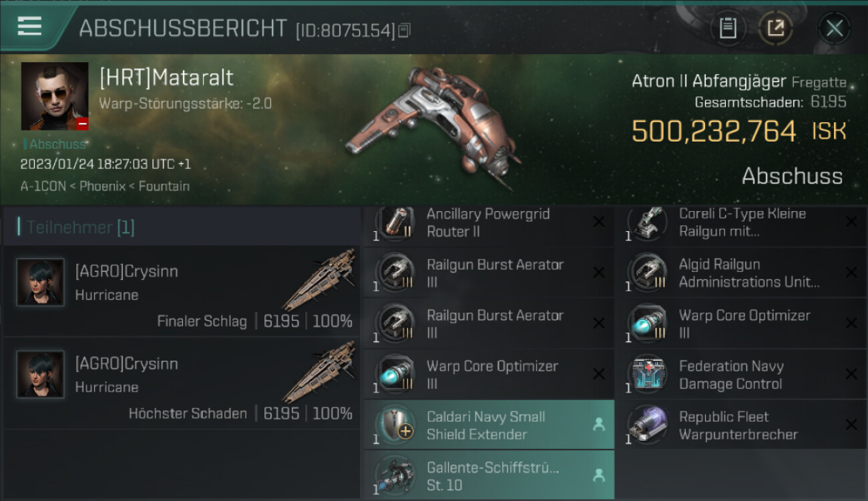The height and width of the screenshot is (501, 868).
Task: Click the Caldari Navy Small Shield Extender icon
Action: point(395,426)
